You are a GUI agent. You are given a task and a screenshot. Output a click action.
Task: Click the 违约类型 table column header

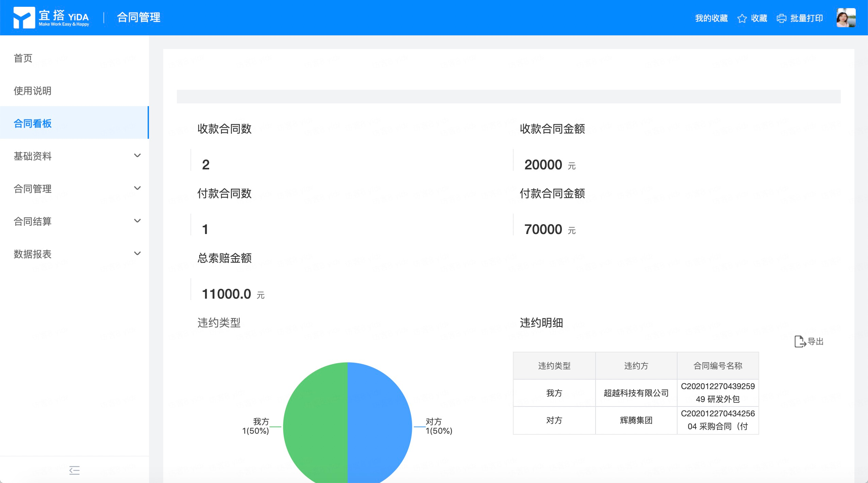pos(554,366)
